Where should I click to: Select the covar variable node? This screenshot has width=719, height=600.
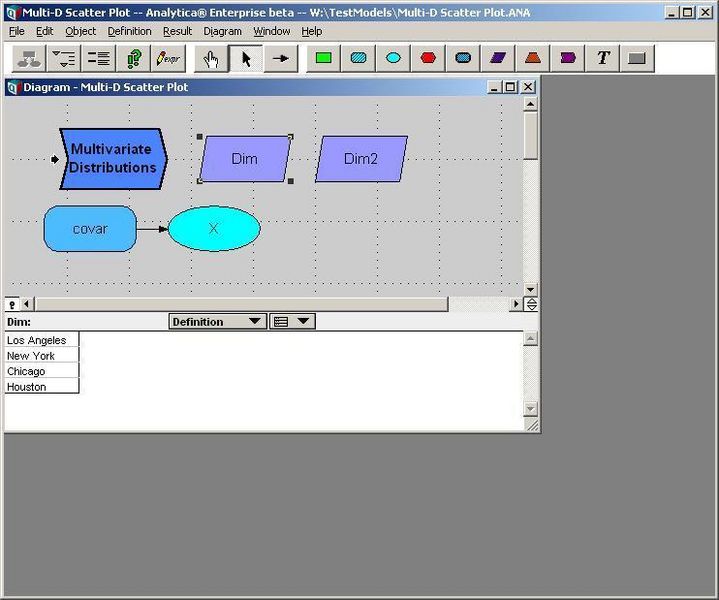90,229
